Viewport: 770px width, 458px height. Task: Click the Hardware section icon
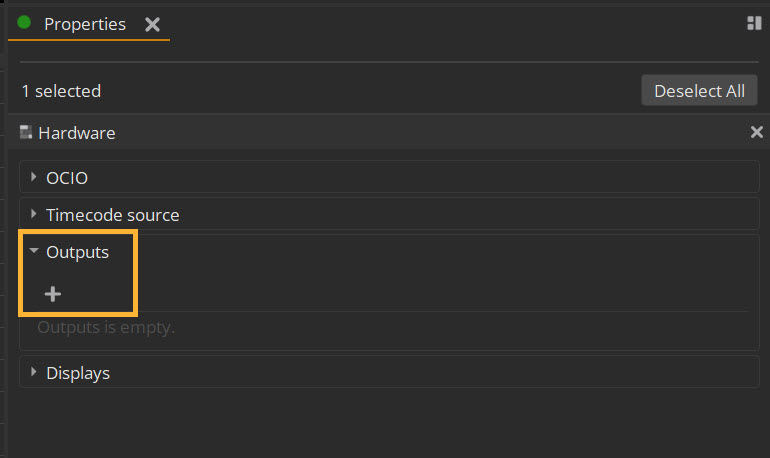click(x=26, y=132)
